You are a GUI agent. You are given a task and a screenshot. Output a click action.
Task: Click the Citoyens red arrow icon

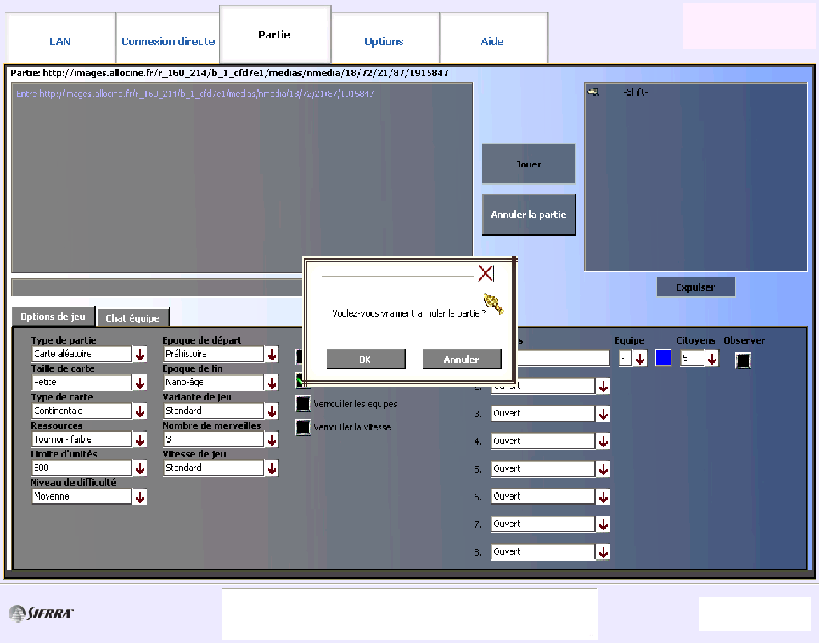pyautogui.click(x=712, y=359)
